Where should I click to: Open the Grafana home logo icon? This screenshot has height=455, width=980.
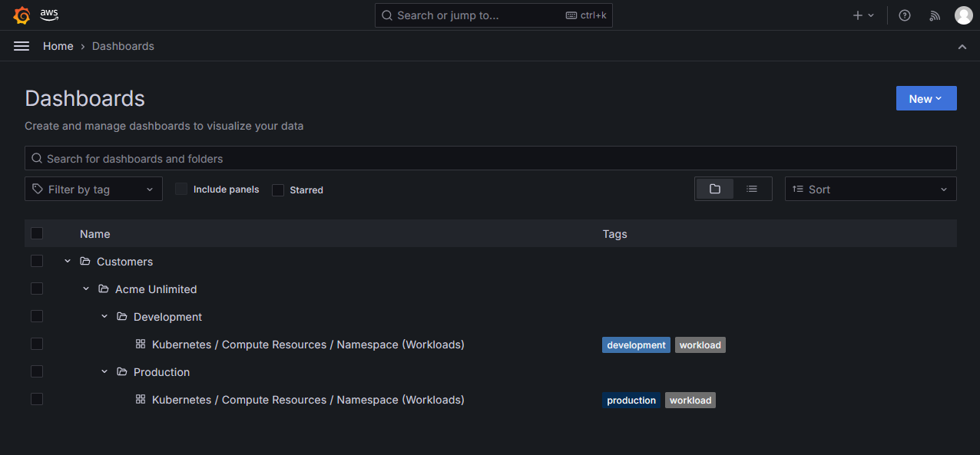coord(22,15)
